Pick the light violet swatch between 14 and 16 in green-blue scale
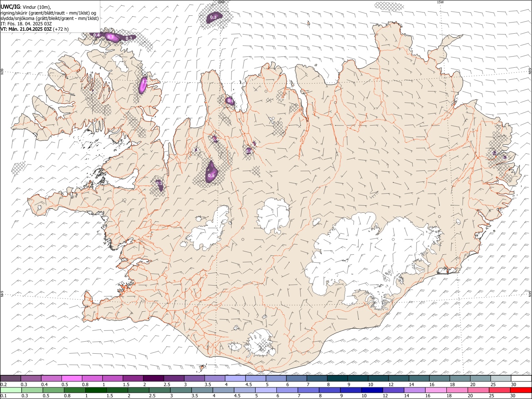 point(414,390)
